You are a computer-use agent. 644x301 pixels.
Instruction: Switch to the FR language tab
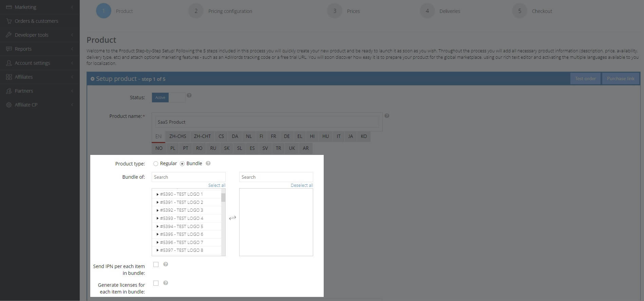coord(273,136)
